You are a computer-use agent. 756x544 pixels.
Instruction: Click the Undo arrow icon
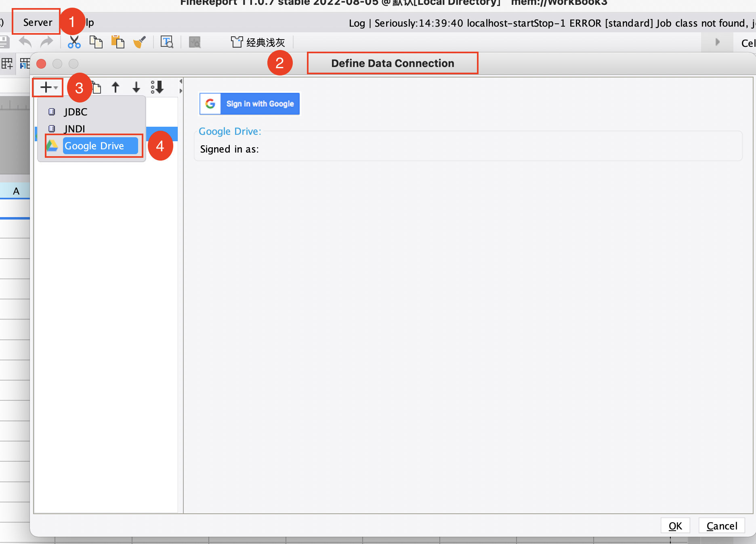coord(24,42)
